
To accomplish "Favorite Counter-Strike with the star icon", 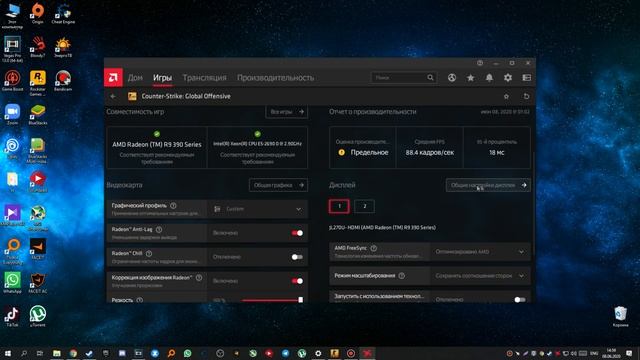I will (x=506, y=96).
